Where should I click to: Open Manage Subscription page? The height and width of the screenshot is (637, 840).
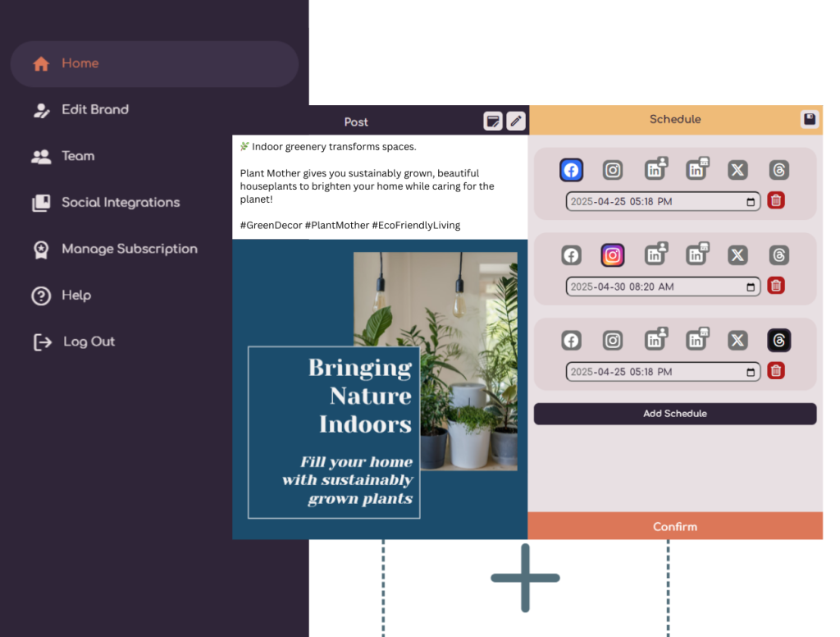[129, 249]
